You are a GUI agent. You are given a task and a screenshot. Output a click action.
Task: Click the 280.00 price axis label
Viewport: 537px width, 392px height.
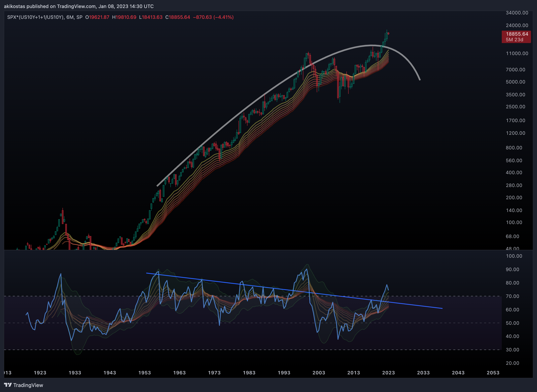coord(514,185)
